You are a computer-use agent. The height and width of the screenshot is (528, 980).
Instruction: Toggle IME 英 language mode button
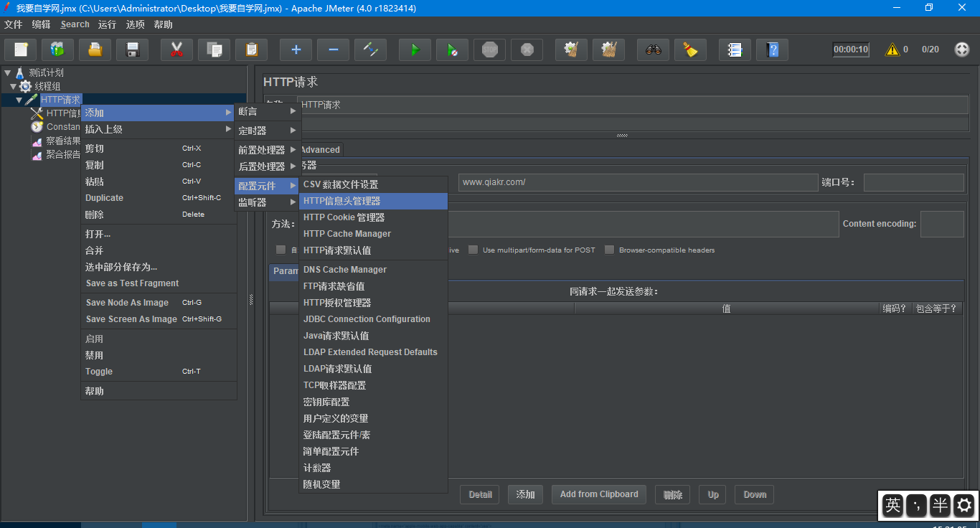(893, 505)
